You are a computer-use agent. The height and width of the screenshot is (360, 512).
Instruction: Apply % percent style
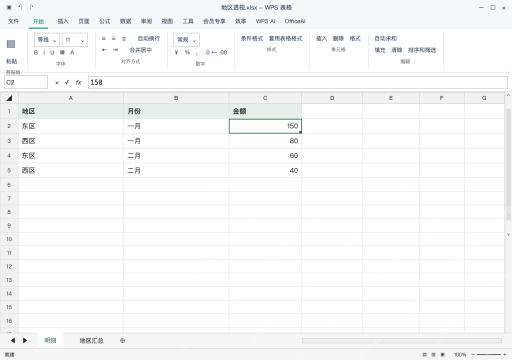pos(187,53)
